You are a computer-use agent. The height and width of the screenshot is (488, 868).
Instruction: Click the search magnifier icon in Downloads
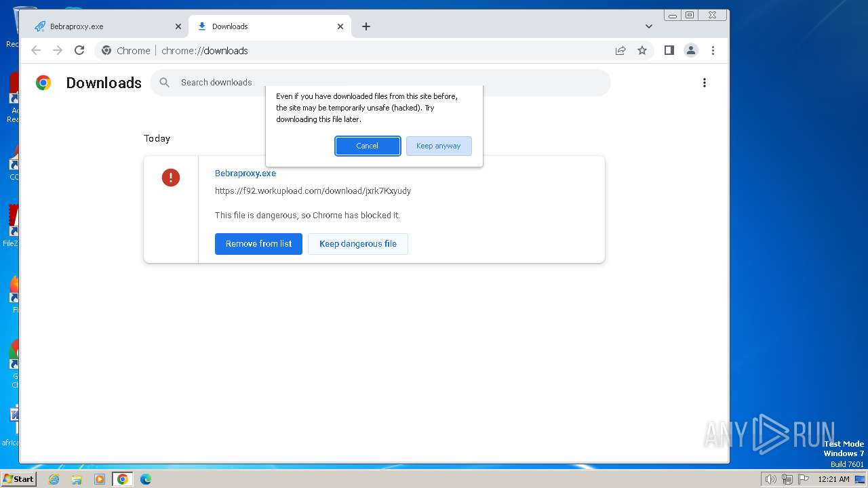pyautogui.click(x=165, y=83)
